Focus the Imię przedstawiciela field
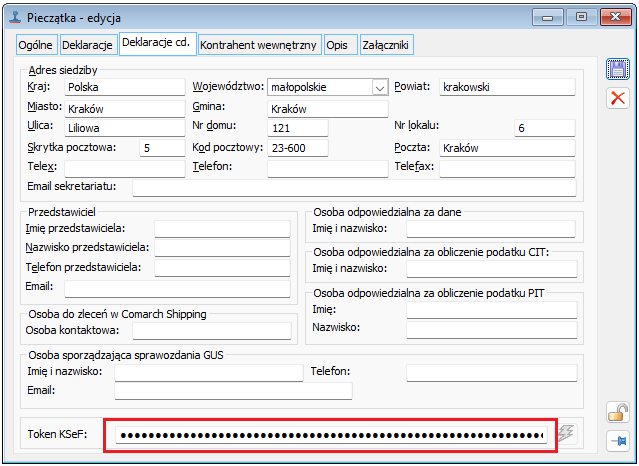Screen dimensions: 639x466 tap(221, 229)
